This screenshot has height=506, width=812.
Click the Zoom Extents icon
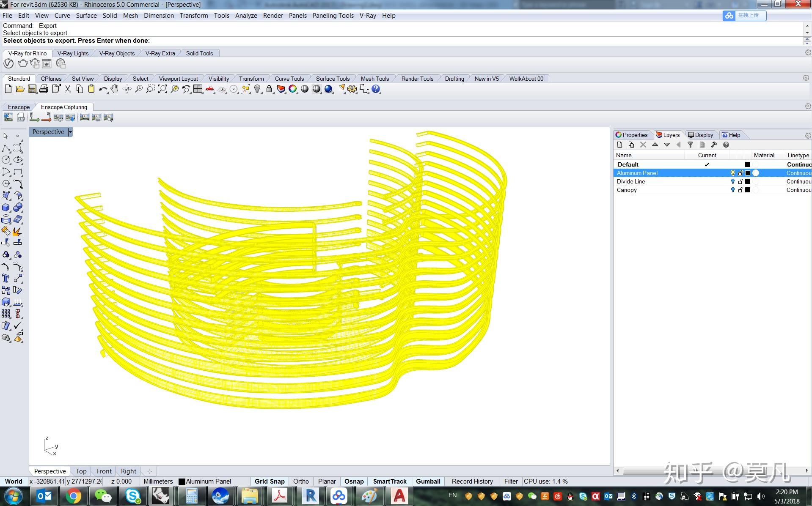pyautogui.click(x=162, y=89)
